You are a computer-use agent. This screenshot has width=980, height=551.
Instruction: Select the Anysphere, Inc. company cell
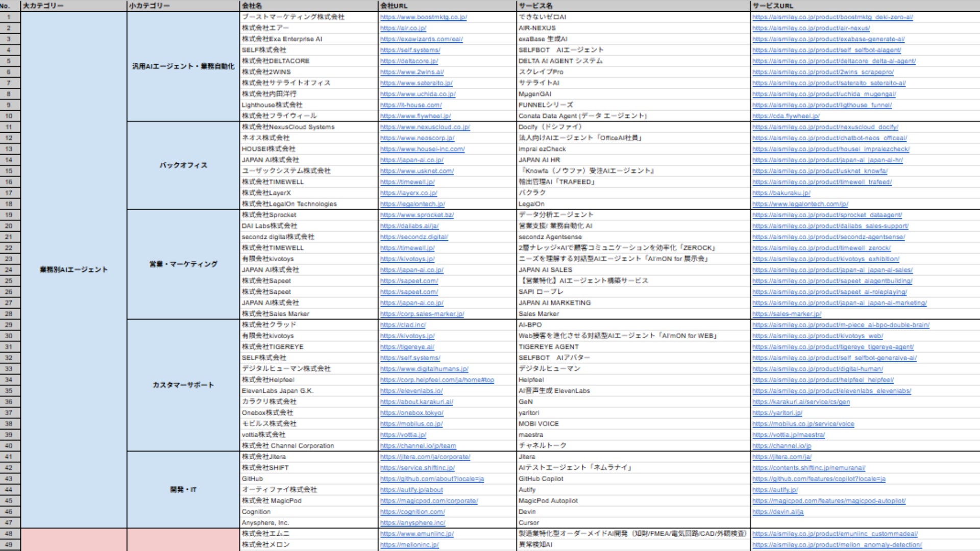click(309, 522)
